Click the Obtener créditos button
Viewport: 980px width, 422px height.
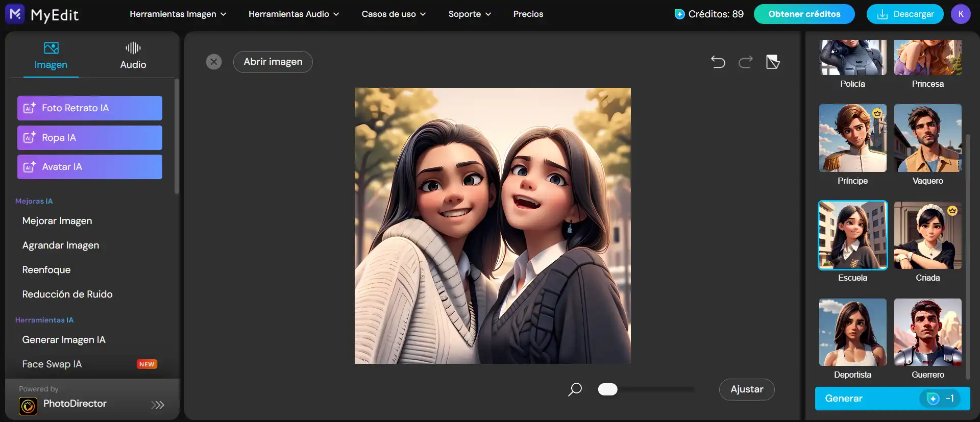[804, 14]
